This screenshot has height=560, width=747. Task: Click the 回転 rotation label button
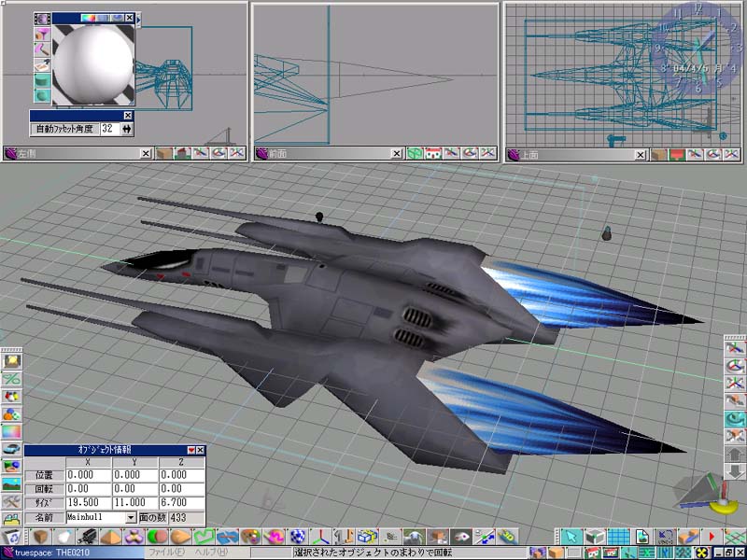43,488
